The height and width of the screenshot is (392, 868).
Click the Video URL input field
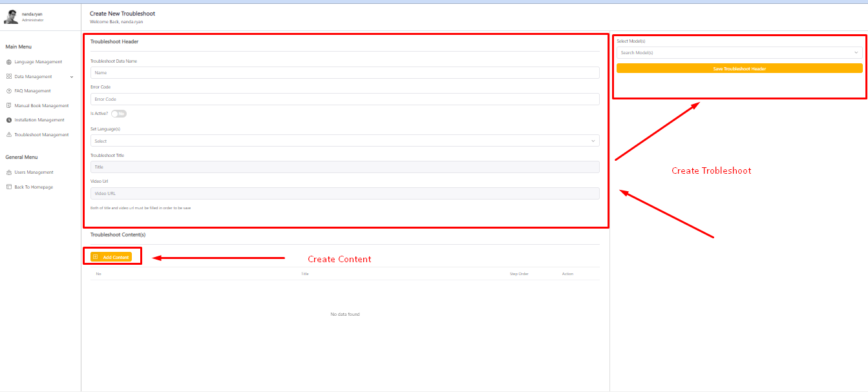point(344,193)
